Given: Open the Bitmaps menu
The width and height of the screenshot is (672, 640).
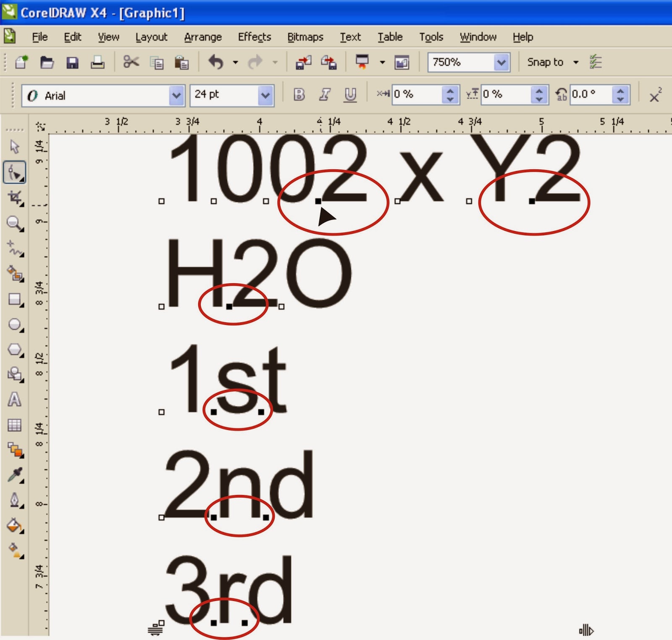Looking at the screenshot, I should point(305,37).
